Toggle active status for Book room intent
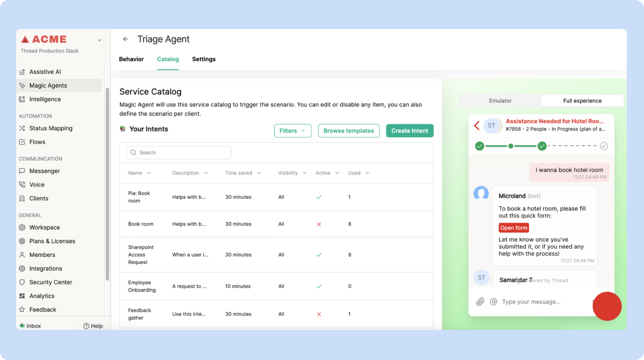The width and height of the screenshot is (644, 360). [x=319, y=224]
